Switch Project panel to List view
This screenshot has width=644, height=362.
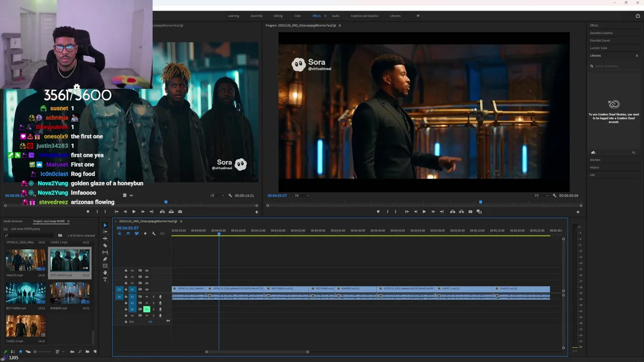13,351
